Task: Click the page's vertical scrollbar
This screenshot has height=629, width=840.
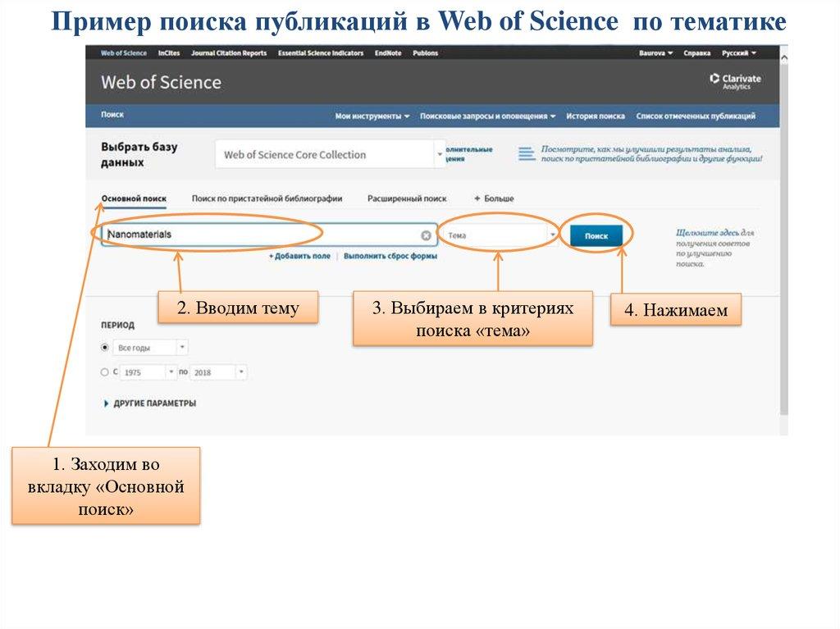Action: click(783, 246)
